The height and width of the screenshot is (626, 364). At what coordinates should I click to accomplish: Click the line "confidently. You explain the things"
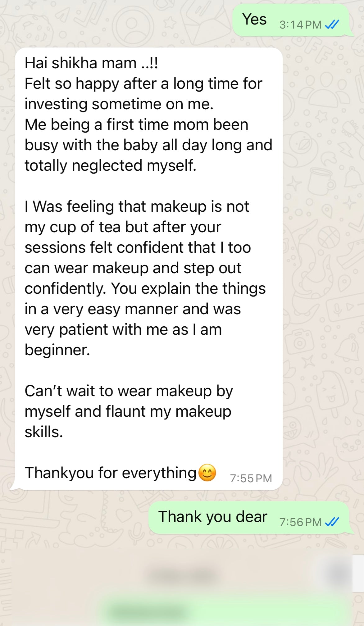[145, 288]
